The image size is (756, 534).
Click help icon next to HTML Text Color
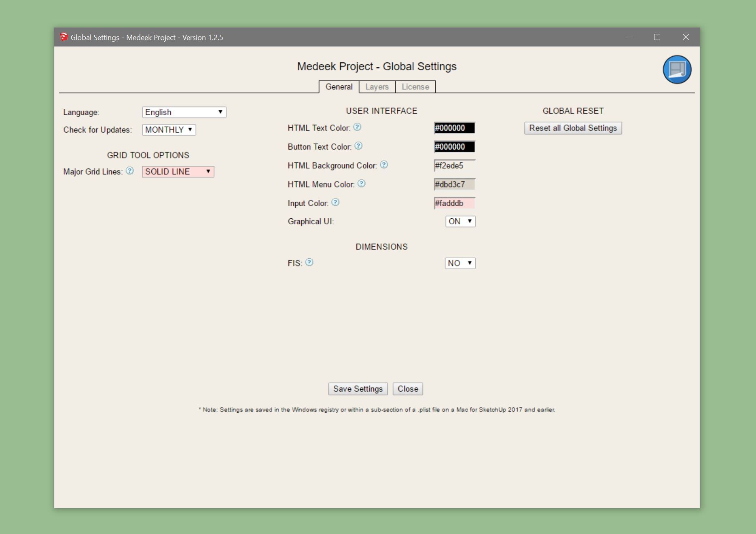point(357,127)
